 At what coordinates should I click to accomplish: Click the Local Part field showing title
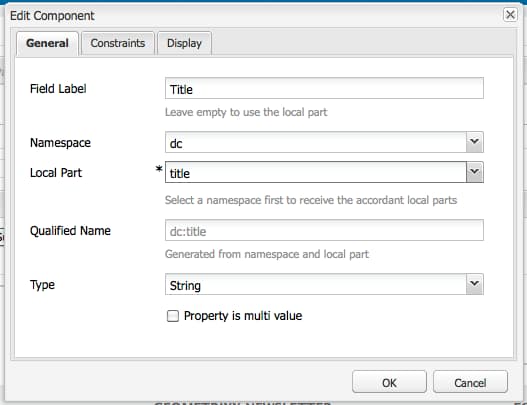click(316, 172)
